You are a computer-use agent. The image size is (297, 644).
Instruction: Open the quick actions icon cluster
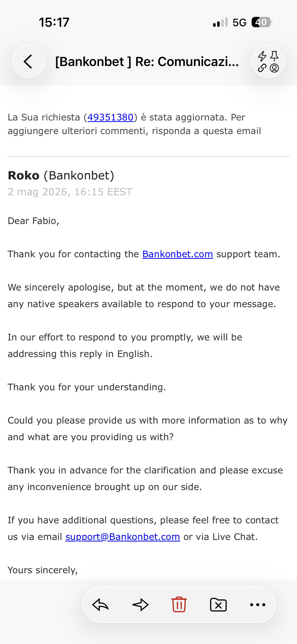(268, 61)
